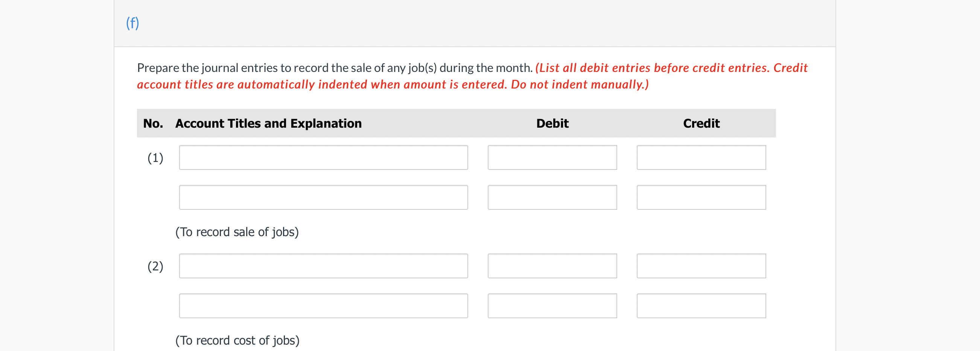Click the section header labeled (f)

point(132,22)
